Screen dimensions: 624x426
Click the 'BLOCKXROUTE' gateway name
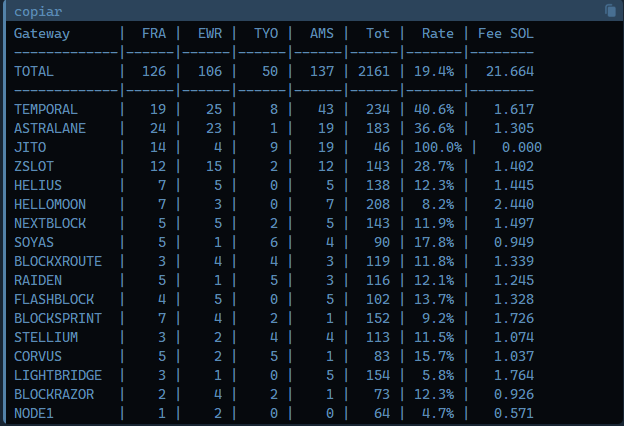58,262
